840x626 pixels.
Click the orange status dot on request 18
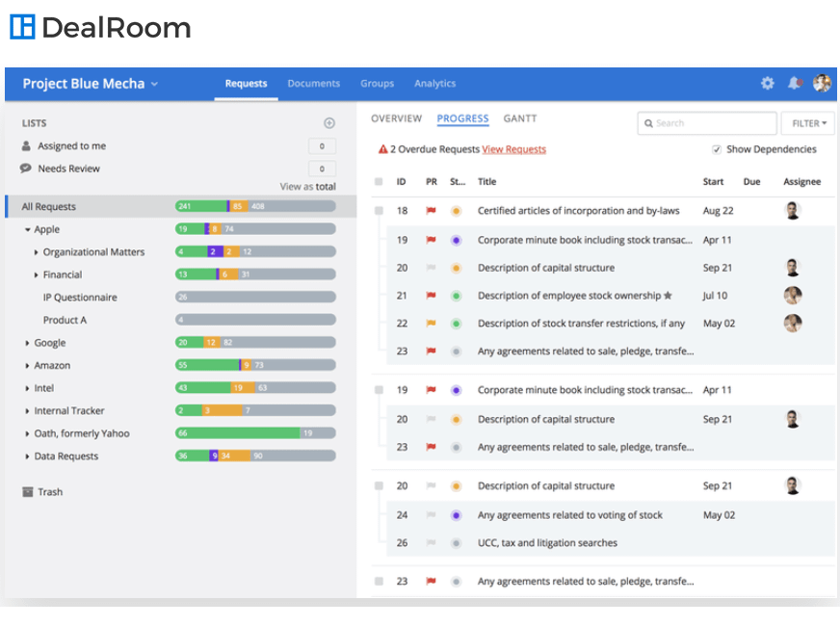[x=456, y=211]
